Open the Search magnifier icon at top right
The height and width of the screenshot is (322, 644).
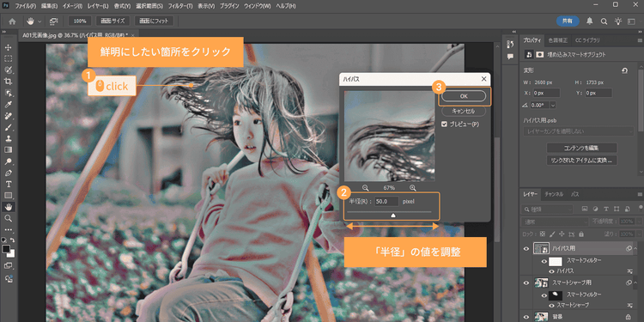[x=604, y=21]
